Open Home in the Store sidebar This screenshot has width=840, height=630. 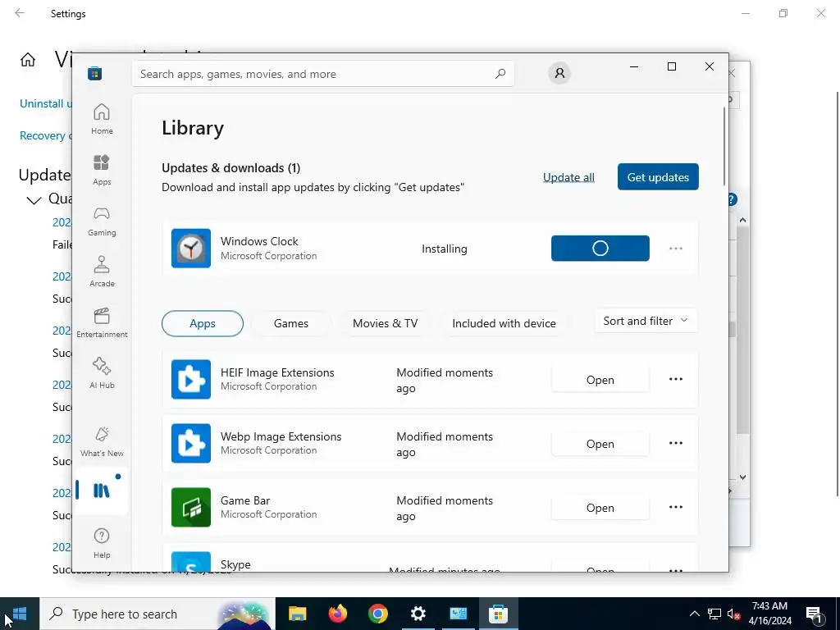tap(102, 119)
